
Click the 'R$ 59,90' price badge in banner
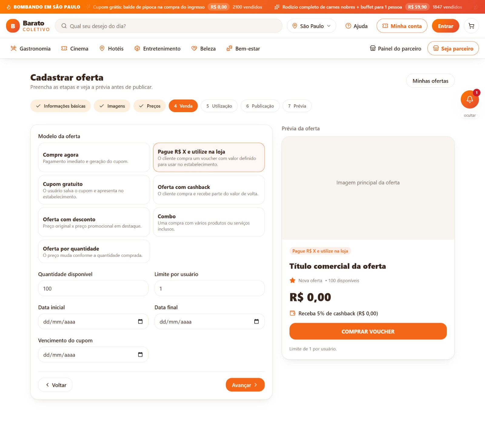click(417, 7)
